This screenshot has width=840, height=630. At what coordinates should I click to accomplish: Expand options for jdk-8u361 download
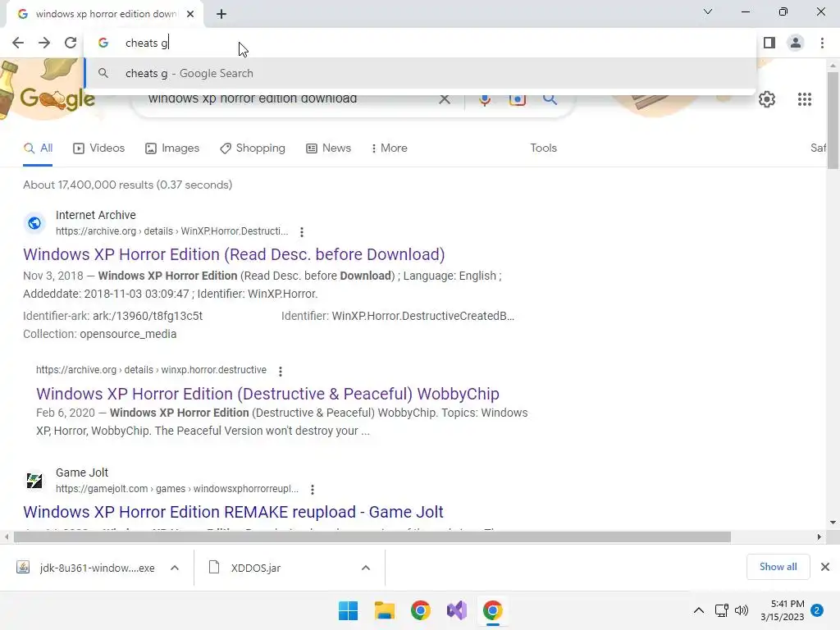point(175,568)
